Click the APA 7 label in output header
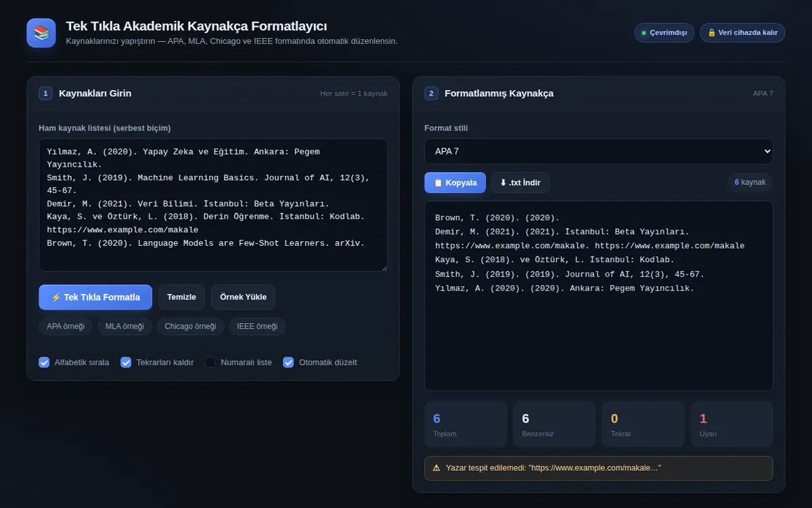Viewport: 812px width, 508px height. coord(763,93)
